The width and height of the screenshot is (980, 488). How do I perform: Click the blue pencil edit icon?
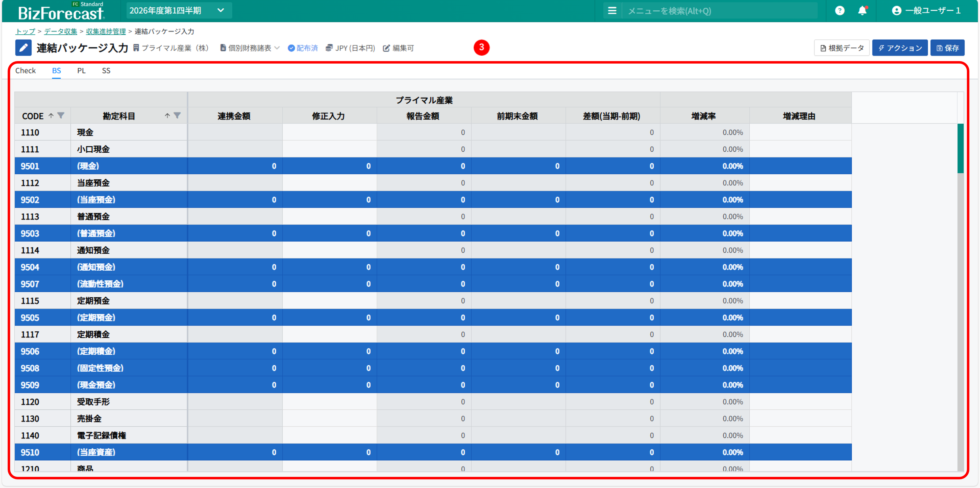point(23,48)
